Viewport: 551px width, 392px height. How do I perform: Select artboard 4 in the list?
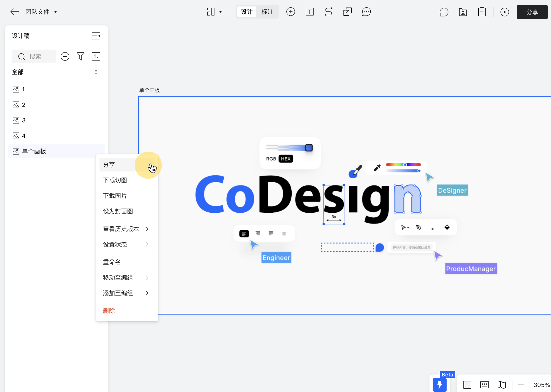click(56, 136)
